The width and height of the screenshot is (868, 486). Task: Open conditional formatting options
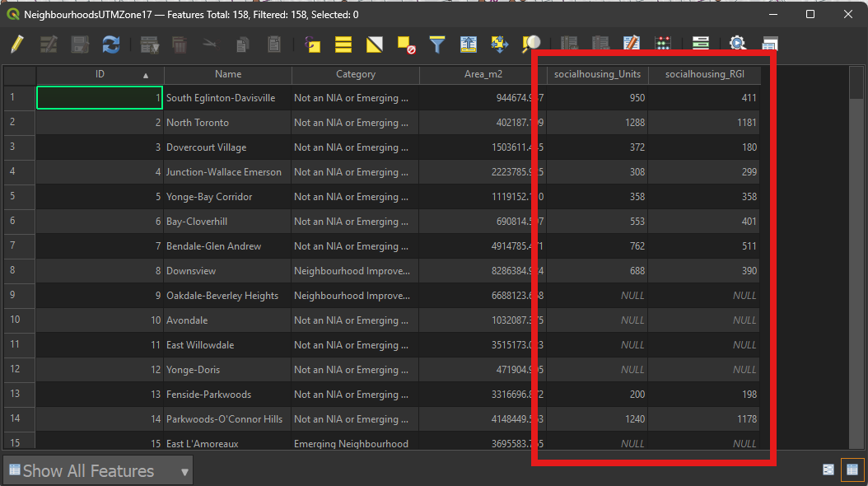(x=700, y=44)
